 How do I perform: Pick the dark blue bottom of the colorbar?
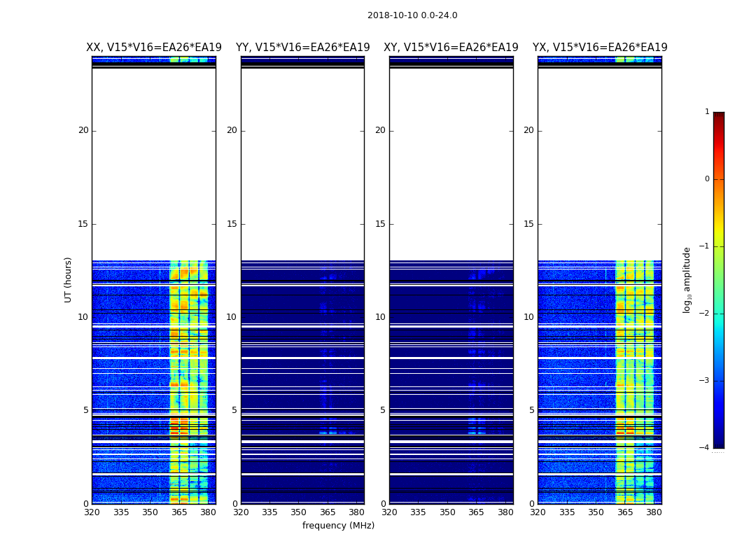(x=718, y=442)
